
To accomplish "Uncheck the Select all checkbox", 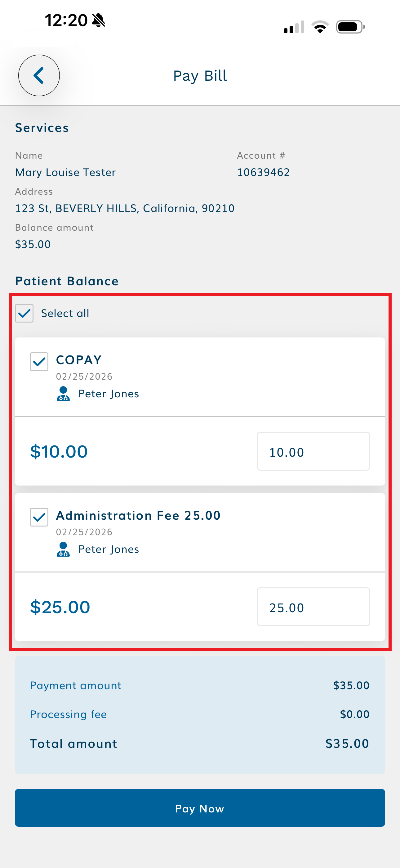I will click(24, 313).
